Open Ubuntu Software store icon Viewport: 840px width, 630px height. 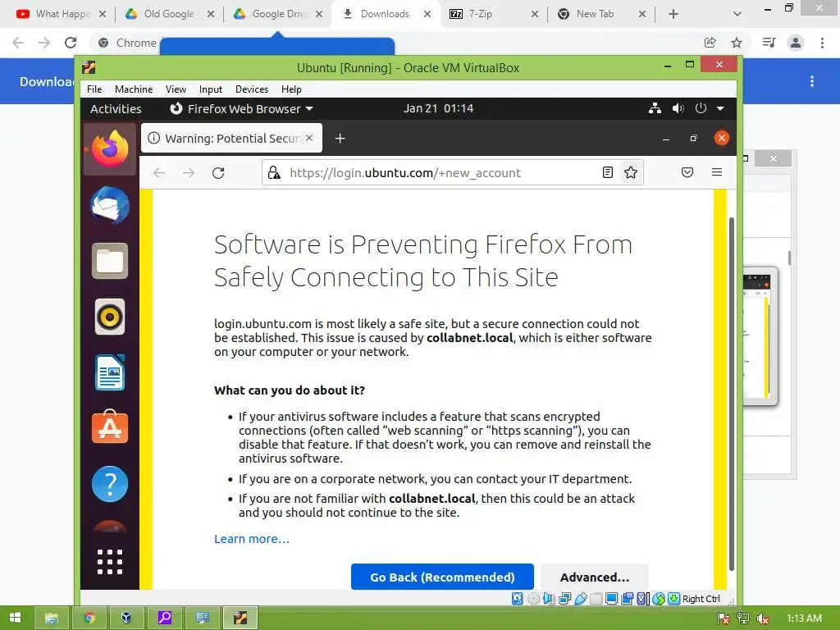click(110, 427)
